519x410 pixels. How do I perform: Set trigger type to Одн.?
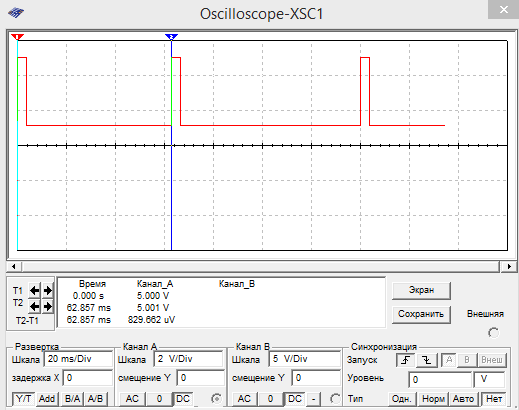tap(402, 399)
